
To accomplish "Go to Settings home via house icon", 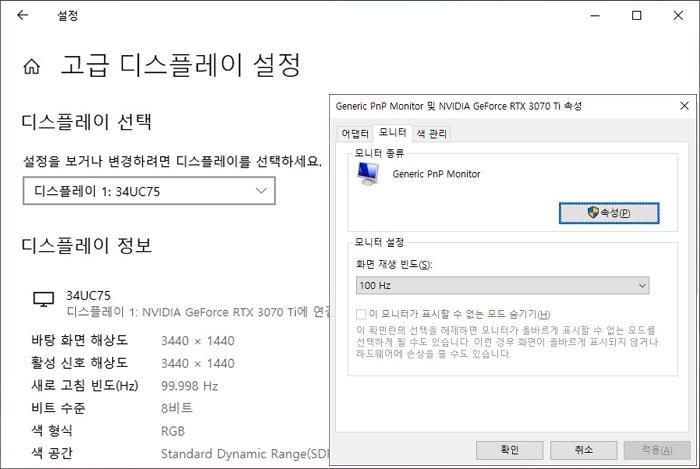I will (32, 68).
